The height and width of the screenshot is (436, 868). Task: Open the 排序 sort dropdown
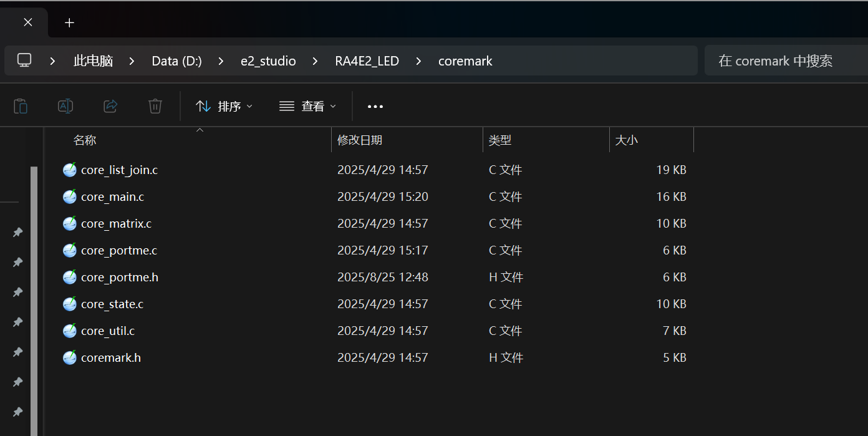click(224, 107)
